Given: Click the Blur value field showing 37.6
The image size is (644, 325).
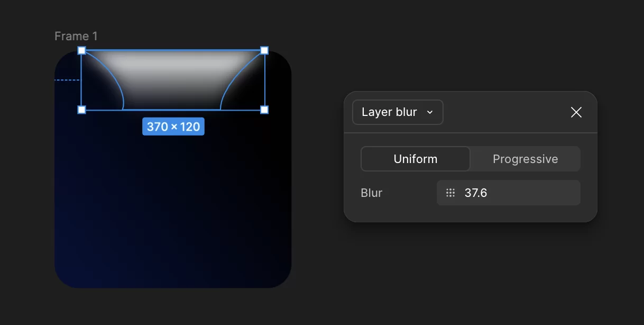Looking at the screenshot, I should [x=509, y=193].
